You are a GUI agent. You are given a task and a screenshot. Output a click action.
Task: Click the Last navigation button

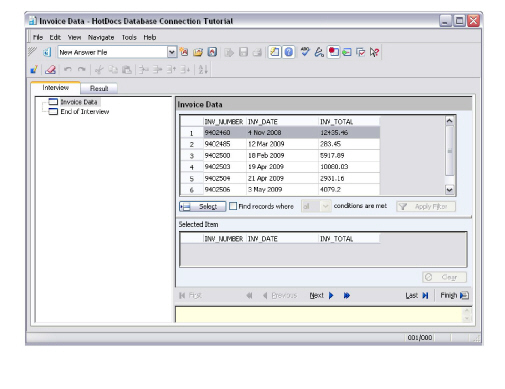point(417,295)
